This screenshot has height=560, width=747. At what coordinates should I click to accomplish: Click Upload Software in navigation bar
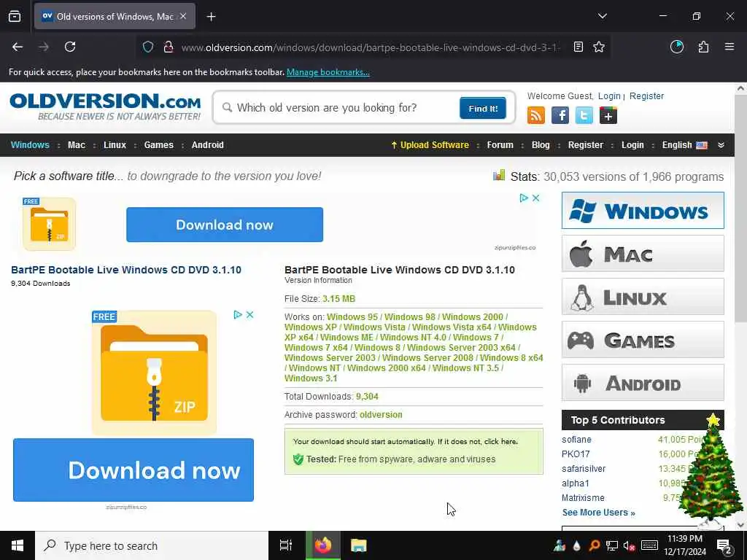pos(430,145)
